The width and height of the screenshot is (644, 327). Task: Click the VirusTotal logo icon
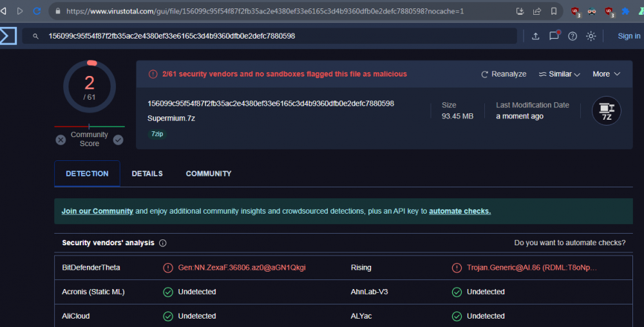click(x=8, y=36)
